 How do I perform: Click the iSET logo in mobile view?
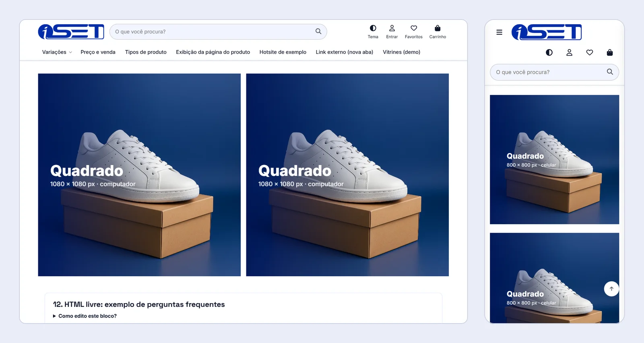point(547,32)
